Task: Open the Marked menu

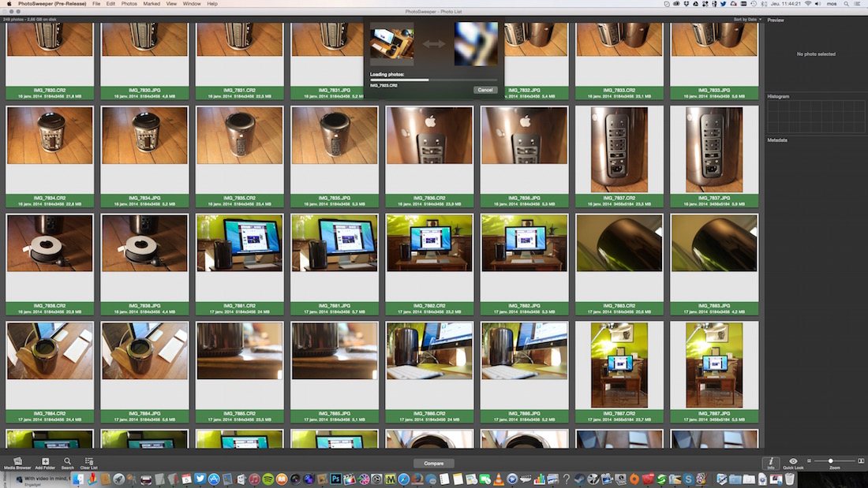Action: 152,3
